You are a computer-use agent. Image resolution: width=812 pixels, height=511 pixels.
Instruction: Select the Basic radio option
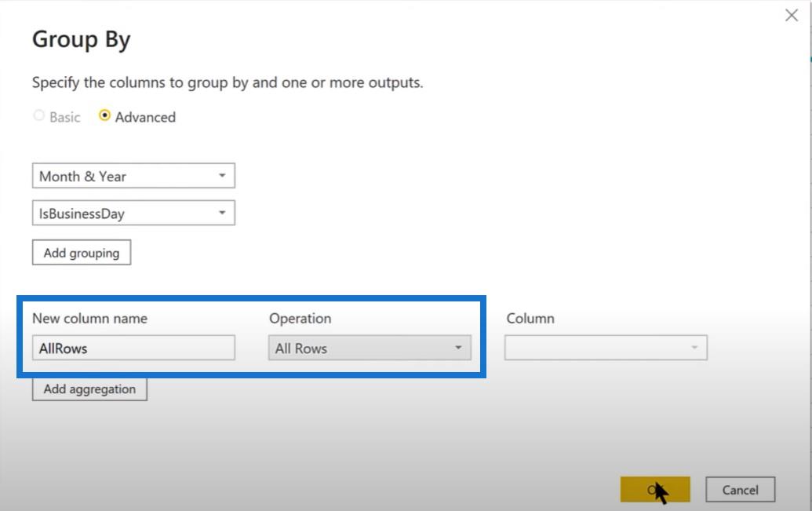39,115
